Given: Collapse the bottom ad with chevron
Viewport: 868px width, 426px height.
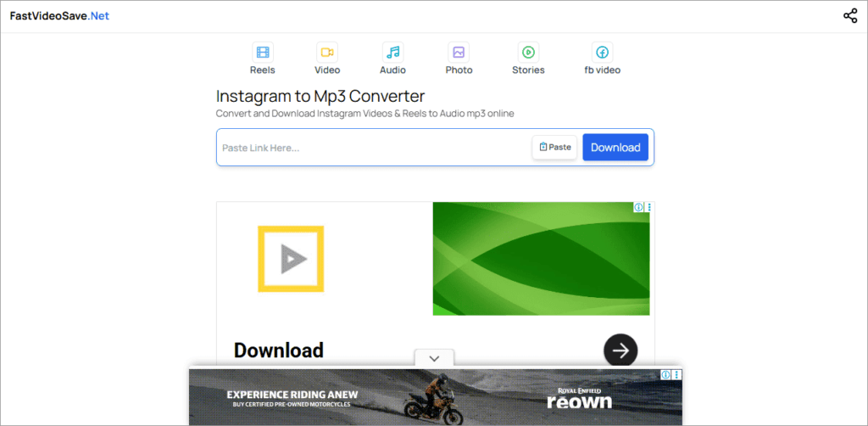Looking at the screenshot, I should pos(434,358).
